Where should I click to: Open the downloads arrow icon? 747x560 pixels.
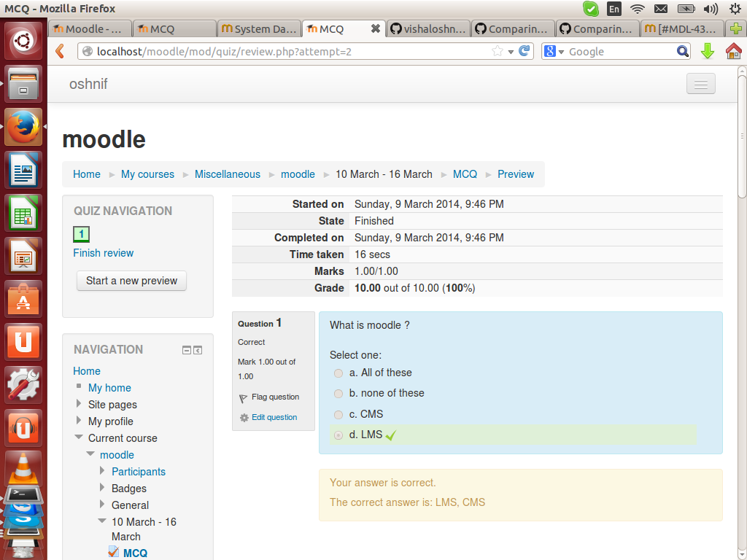tap(708, 51)
